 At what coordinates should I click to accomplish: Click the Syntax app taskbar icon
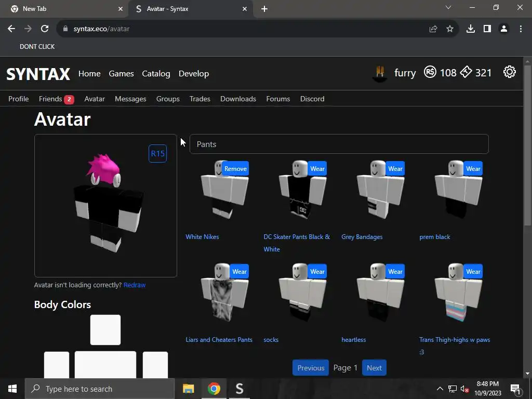pyautogui.click(x=240, y=389)
